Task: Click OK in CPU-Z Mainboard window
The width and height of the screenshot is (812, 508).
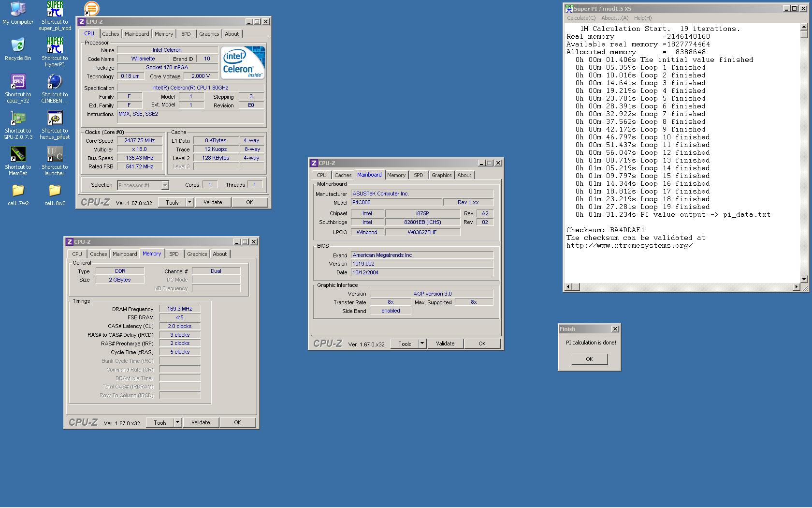Action: 482,344
